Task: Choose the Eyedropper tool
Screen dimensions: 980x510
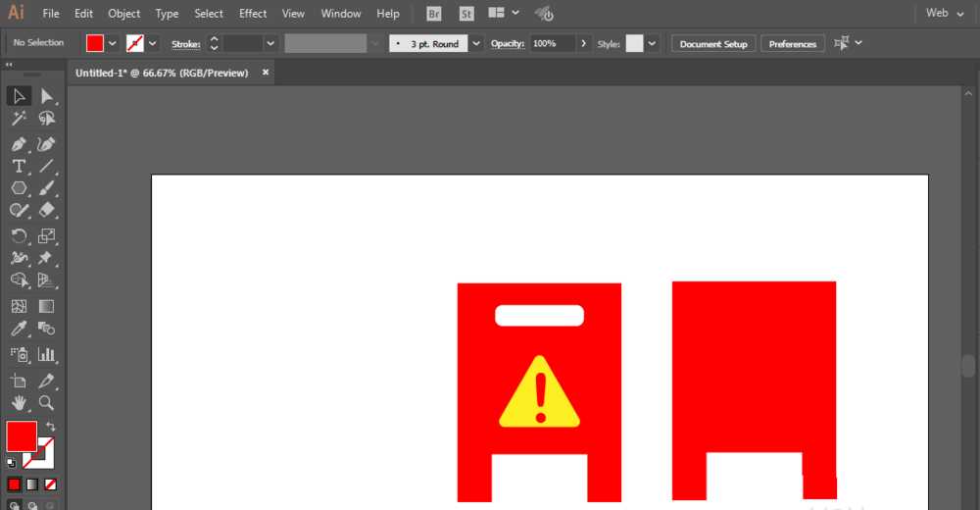Action: coord(19,330)
